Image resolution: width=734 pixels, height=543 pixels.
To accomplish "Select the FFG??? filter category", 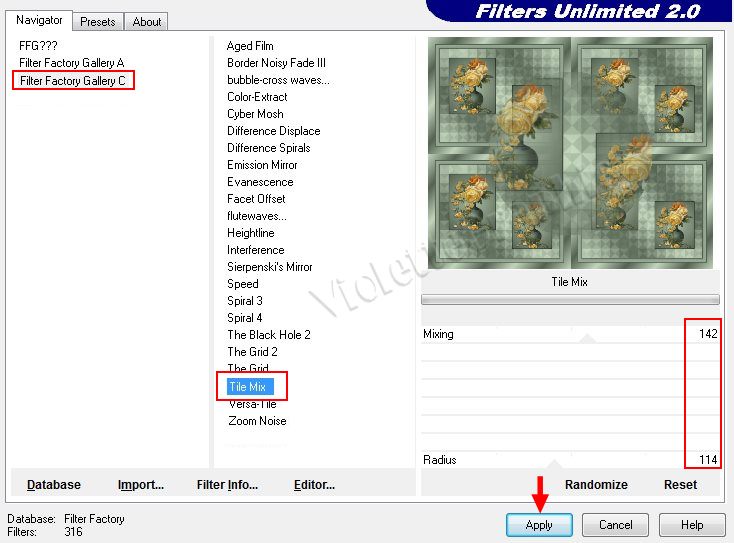I will (37, 46).
